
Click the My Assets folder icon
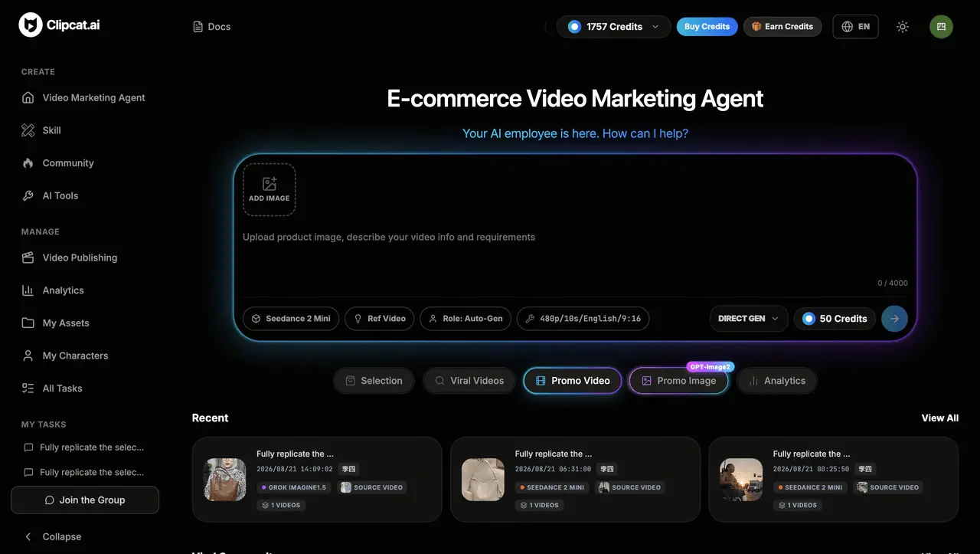pyautogui.click(x=28, y=323)
